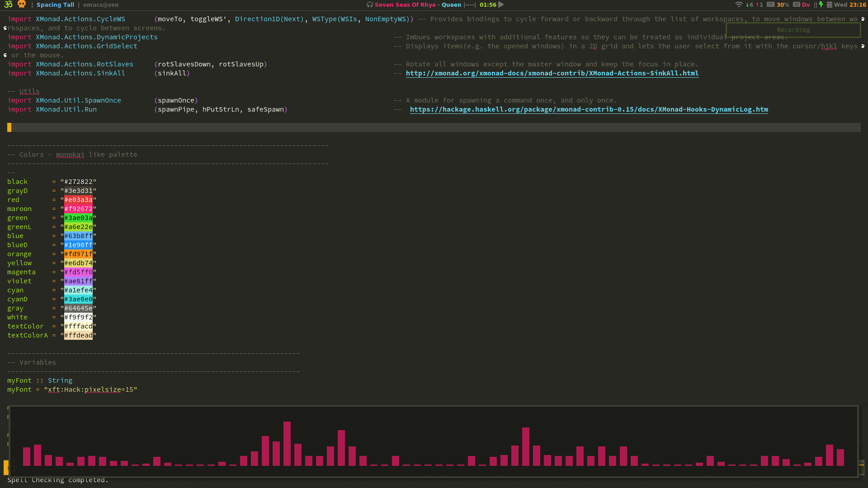868x488 pixels.
Task: Click the WiFi signal icon
Action: (739, 5)
